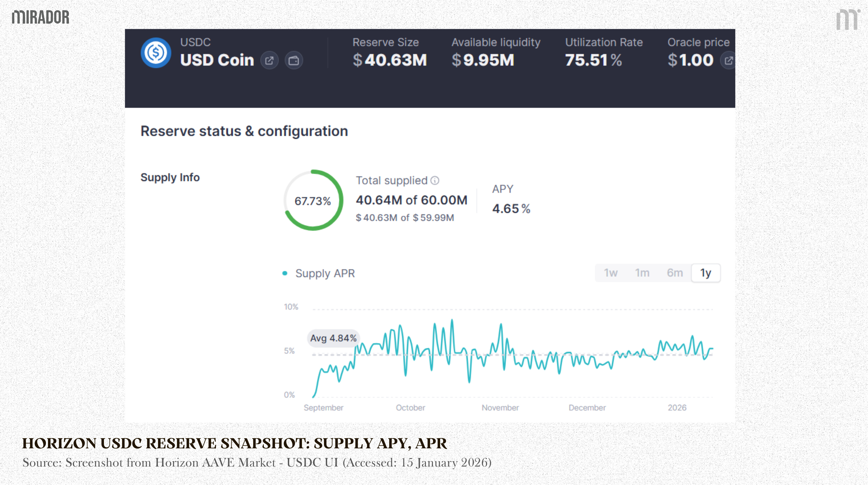Open USD Coin external link icon
This screenshot has width=868, height=485.
tap(269, 61)
